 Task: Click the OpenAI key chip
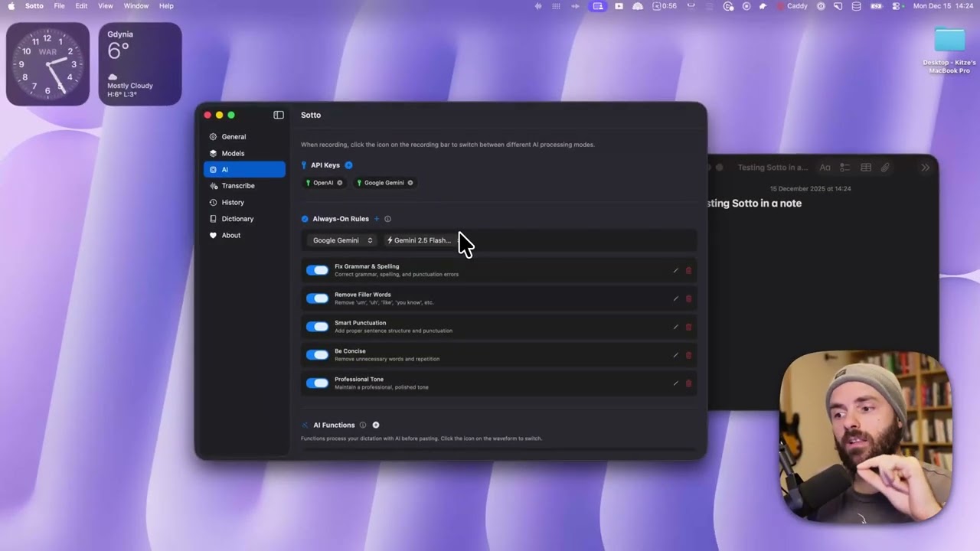(x=324, y=183)
